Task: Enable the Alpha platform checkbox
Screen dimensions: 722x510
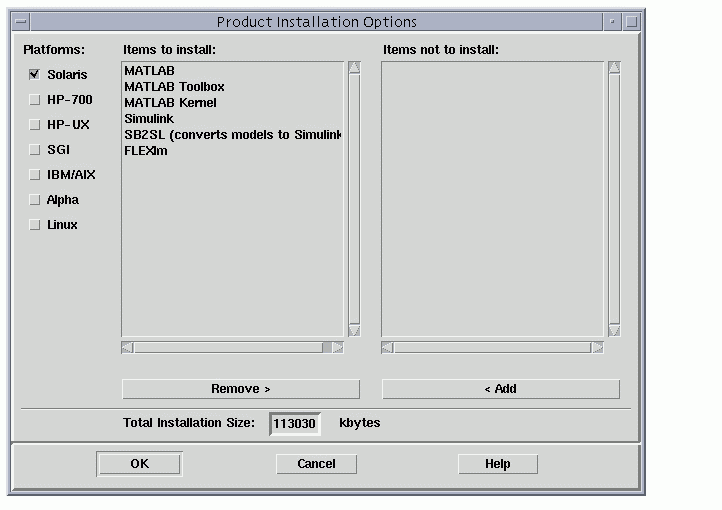Action: click(35, 199)
